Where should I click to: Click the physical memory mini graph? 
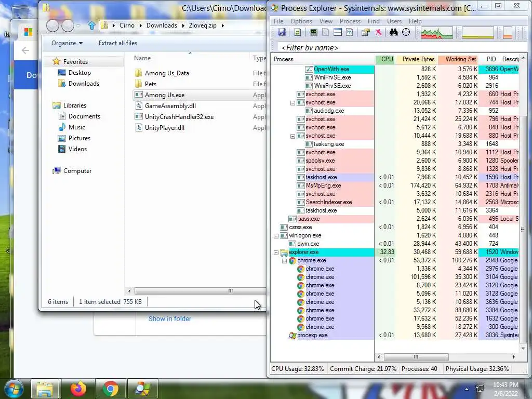coord(507,33)
